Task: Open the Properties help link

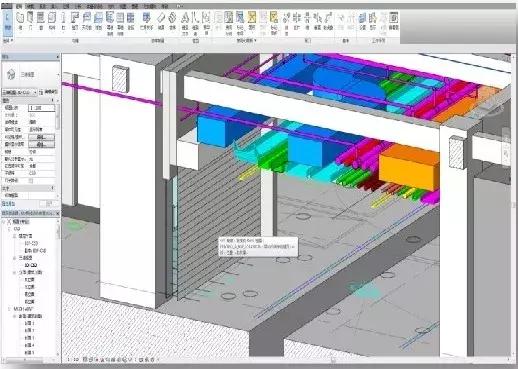Action: [x=8, y=203]
